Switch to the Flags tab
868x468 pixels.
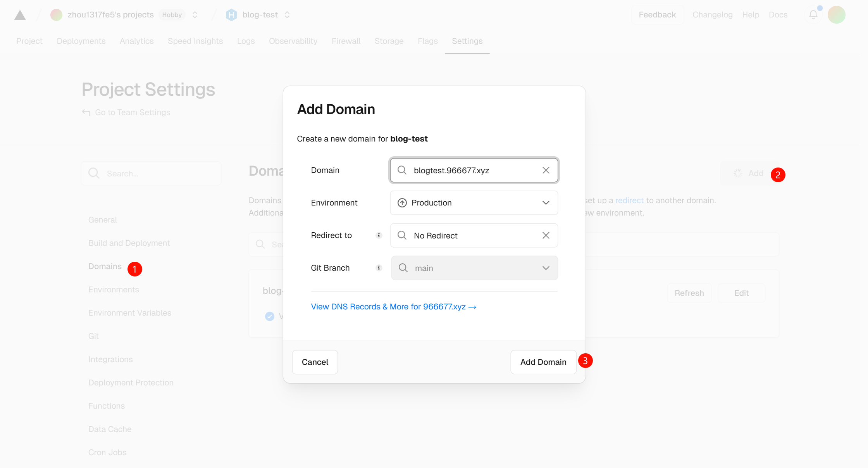(427, 41)
